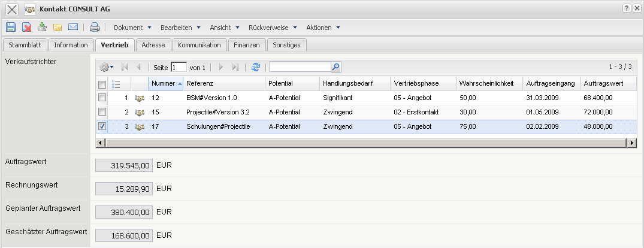Viewport: 644px width, 248px height.
Task: Click the save disk icon
Action: tap(11, 27)
